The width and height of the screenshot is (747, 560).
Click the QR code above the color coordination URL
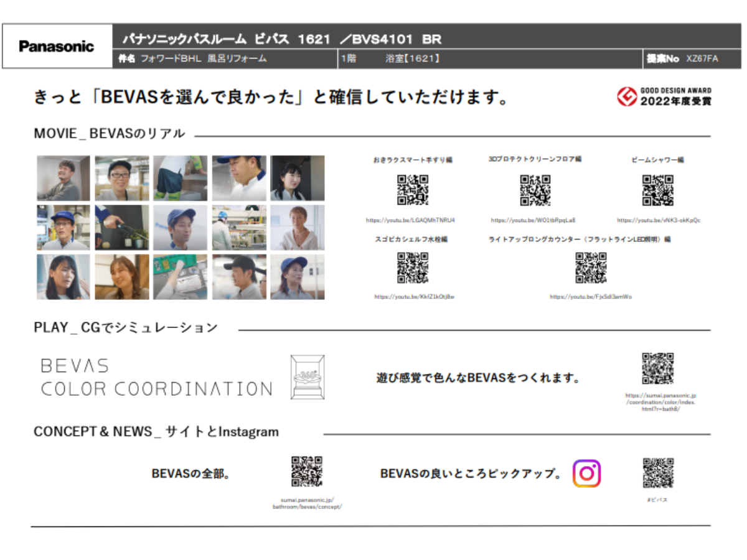(x=658, y=368)
